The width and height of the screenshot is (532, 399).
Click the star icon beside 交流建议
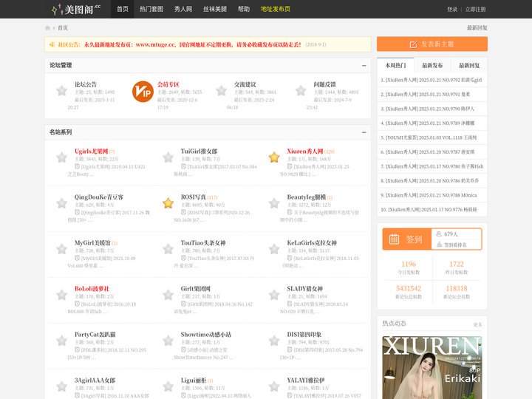point(221,91)
